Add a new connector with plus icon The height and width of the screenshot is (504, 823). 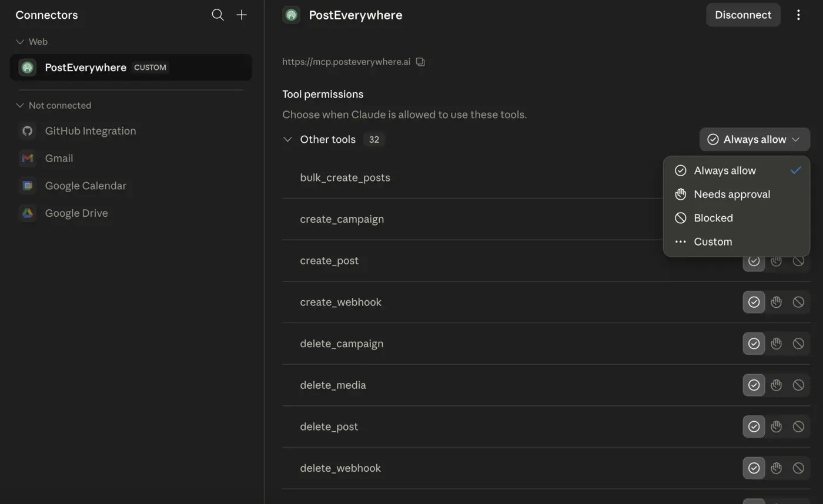tap(242, 15)
